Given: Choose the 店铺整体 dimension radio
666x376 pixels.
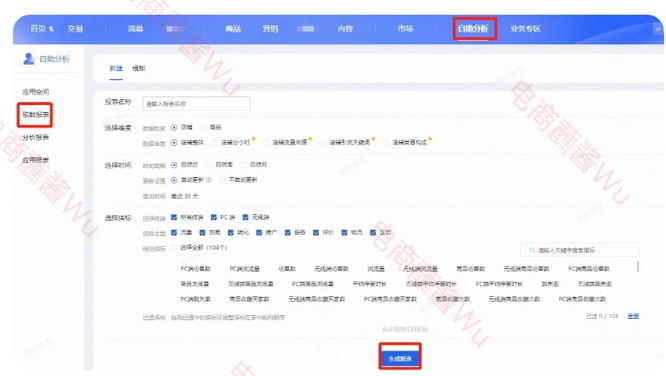Looking at the screenshot, I should (x=174, y=143).
